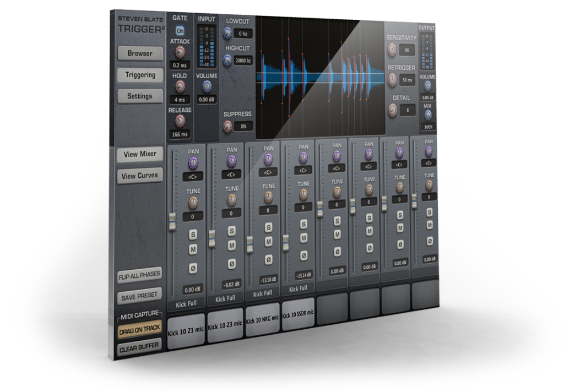564x392 pixels.
Task: Solo the first Kick Full channel
Action: [x=193, y=235]
